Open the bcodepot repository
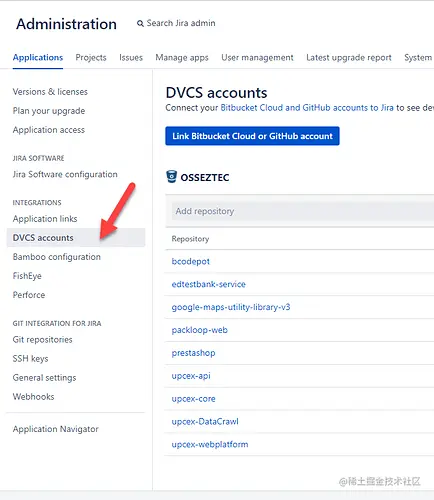Screen dimensions: 434x500 point(191,261)
